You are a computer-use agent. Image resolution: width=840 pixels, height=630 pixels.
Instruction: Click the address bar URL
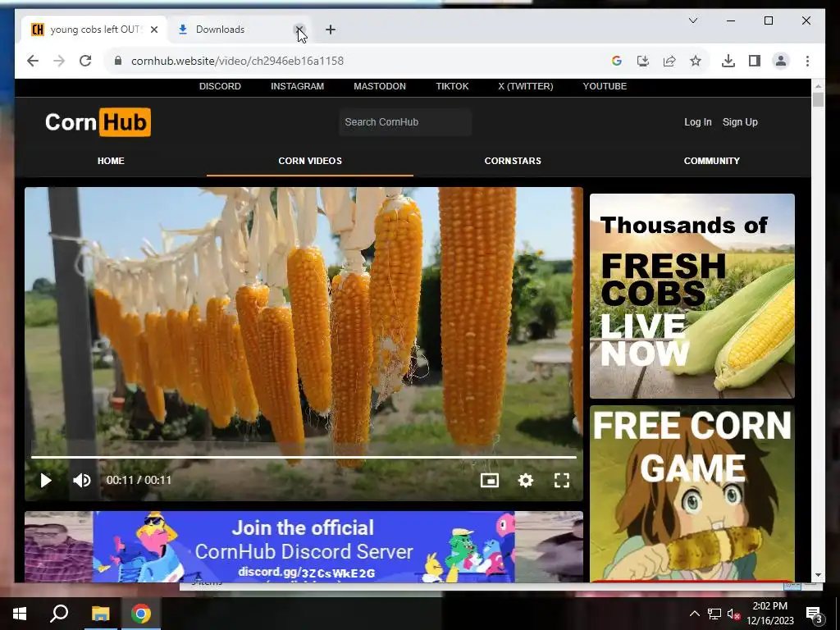pos(237,61)
